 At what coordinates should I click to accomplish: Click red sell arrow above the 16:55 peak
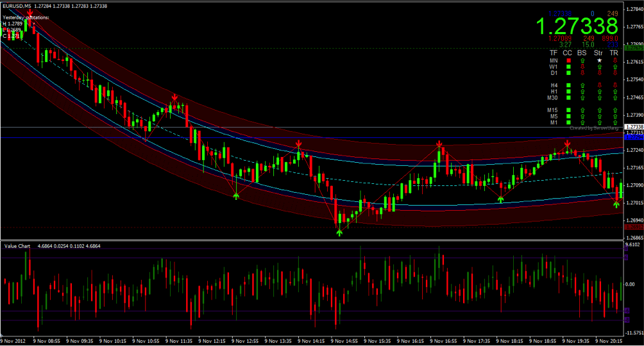(x=439, y=144)
